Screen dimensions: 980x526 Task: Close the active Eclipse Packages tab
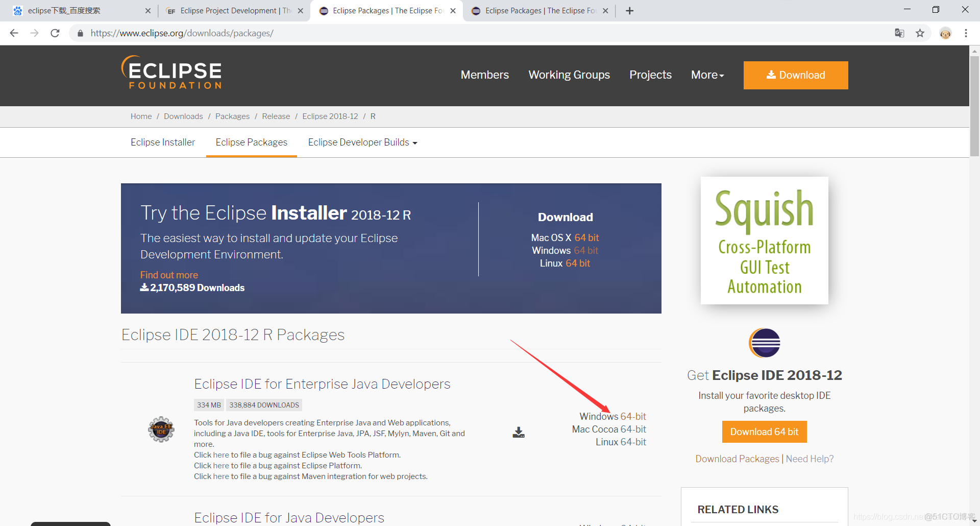click(453, 11)
